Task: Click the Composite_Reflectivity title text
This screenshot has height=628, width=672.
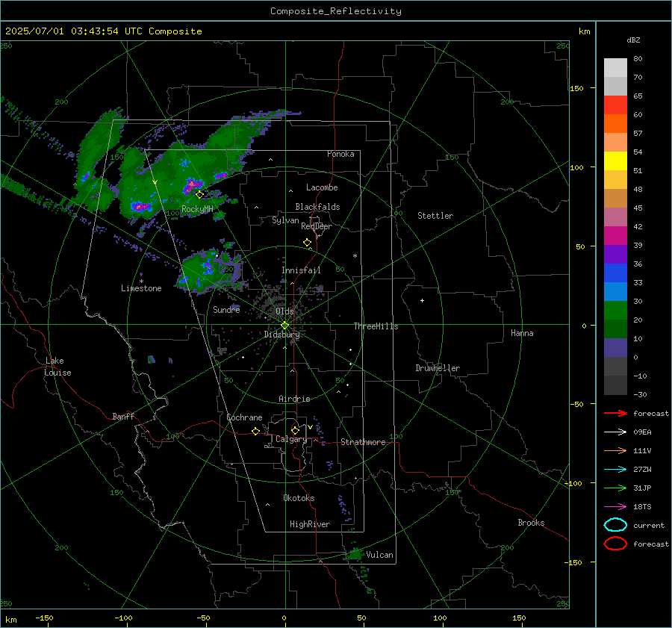Action: pos(335,11)
